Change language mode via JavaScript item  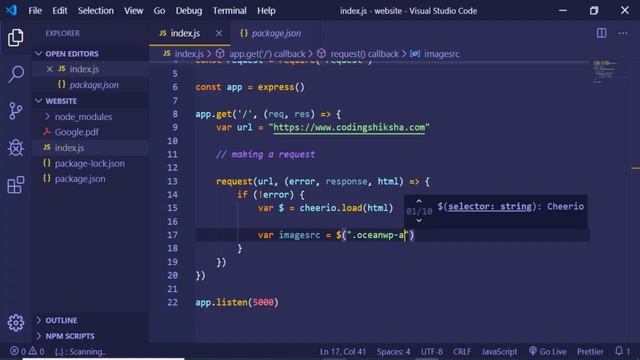pyautogui.click(x=499, y=351)
